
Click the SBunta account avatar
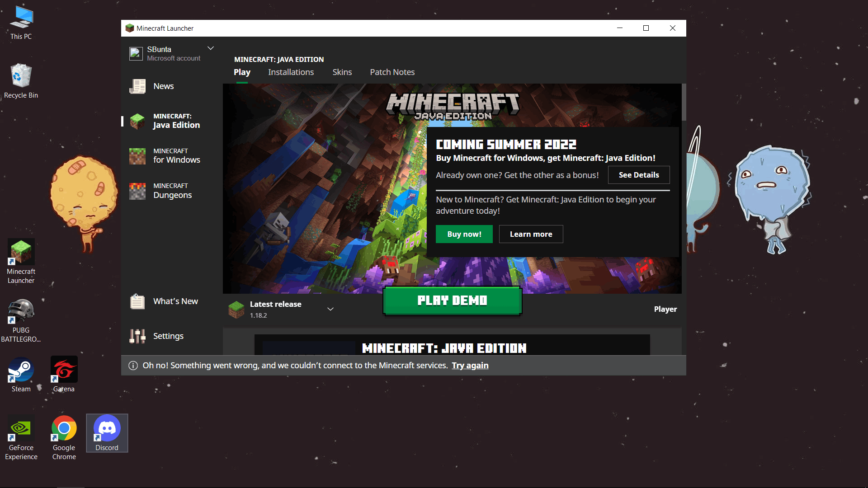(x=136, y=53)
